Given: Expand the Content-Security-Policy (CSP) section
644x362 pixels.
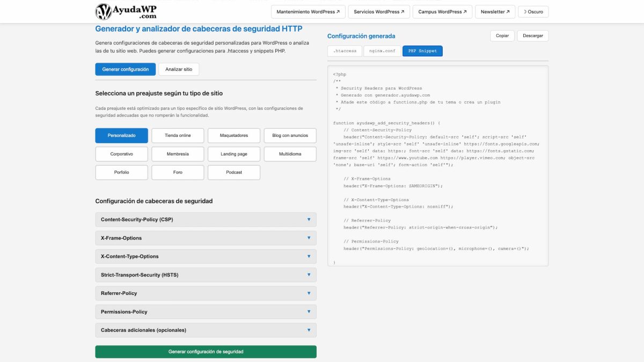Looking at the screenshot, I should [x=206, y=219].
